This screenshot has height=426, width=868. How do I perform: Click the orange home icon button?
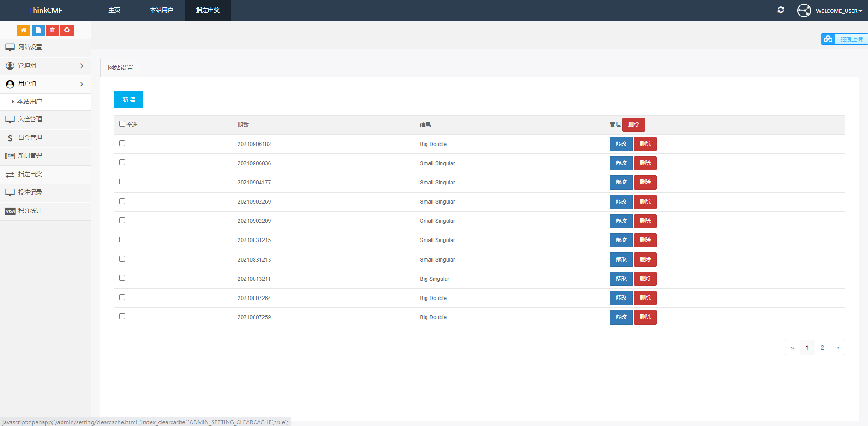point(23,30)
